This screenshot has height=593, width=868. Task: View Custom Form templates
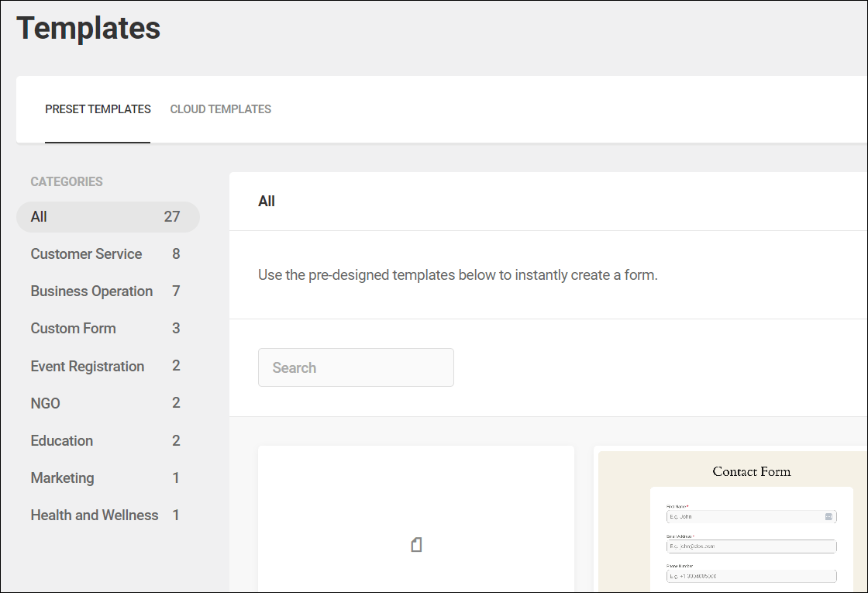pyautogui.click(x=73, y=328)
